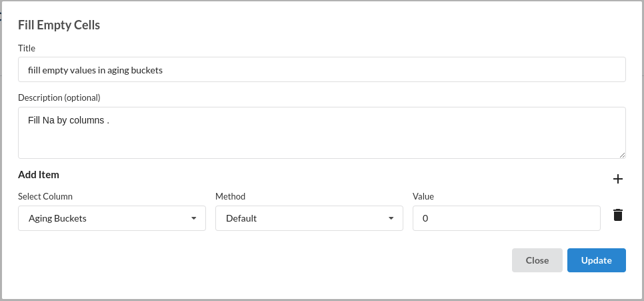
Task: Open the Aging Buckets combo box
Action: (112, 218)
